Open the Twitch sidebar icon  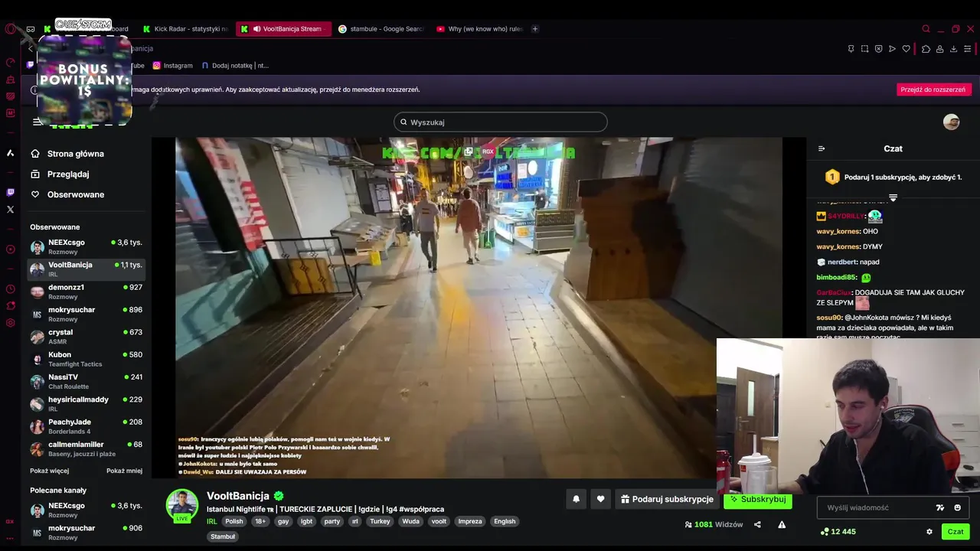click(10, 193)
